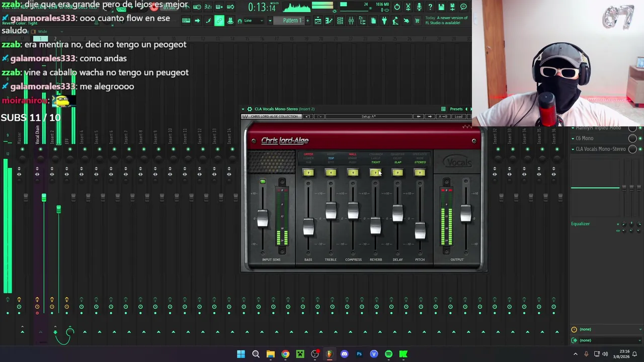Open Spotify from the taskbar

point(388,354)
